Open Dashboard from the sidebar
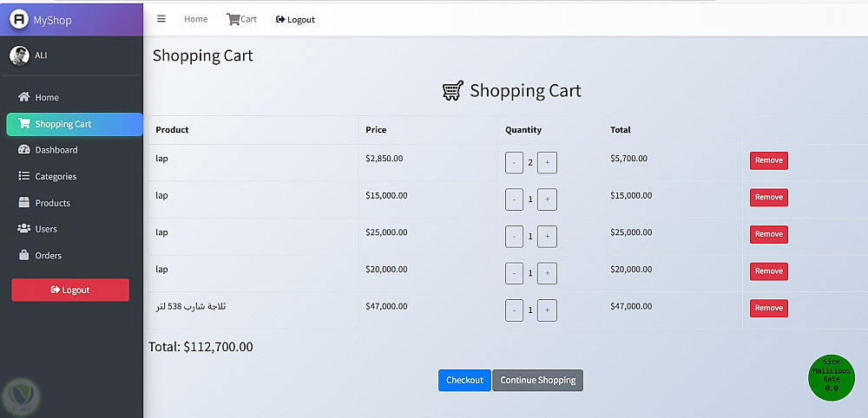This screenshot has height=418, width=868. point(56,150)
